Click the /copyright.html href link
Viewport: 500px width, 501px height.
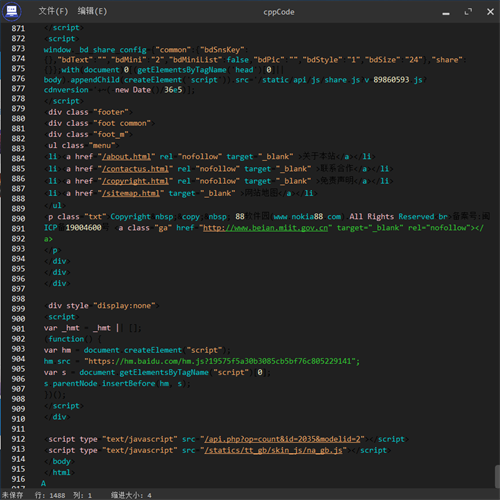click(135, 181)
